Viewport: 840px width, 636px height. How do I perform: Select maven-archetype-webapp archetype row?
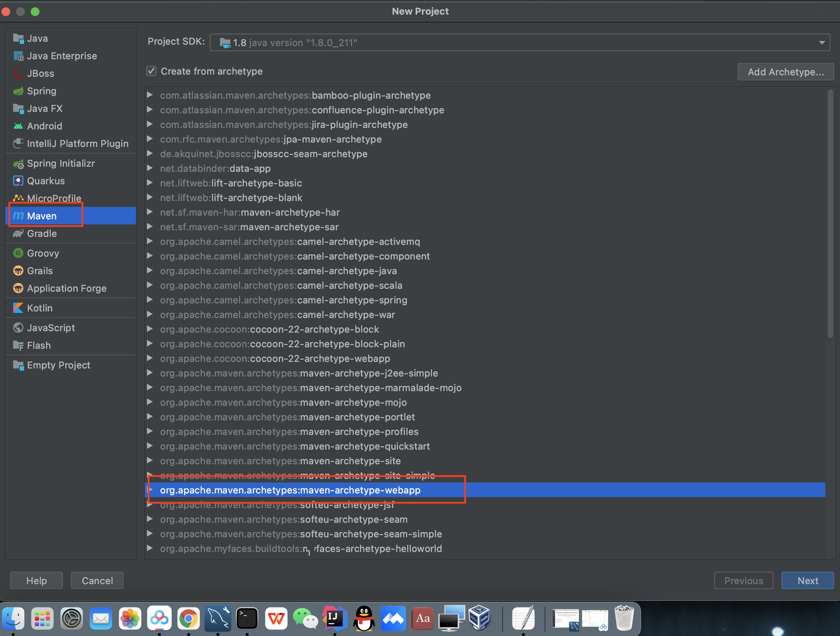(x=486, y=490)
